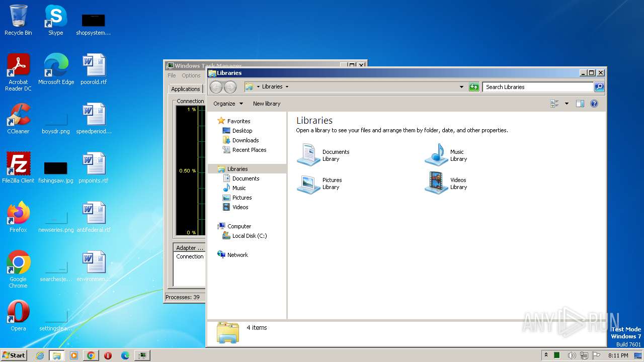The image size is (644, 362).
Task: Open the Start menu
Action: point(14,355)
